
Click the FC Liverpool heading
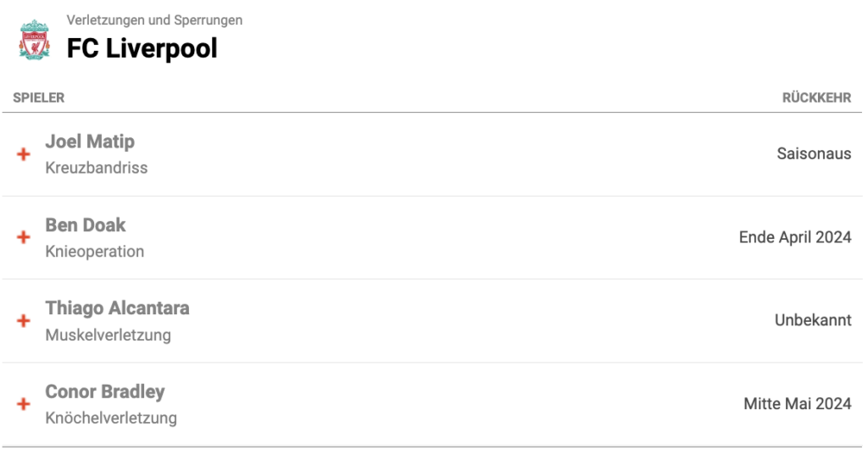[142, 48]
